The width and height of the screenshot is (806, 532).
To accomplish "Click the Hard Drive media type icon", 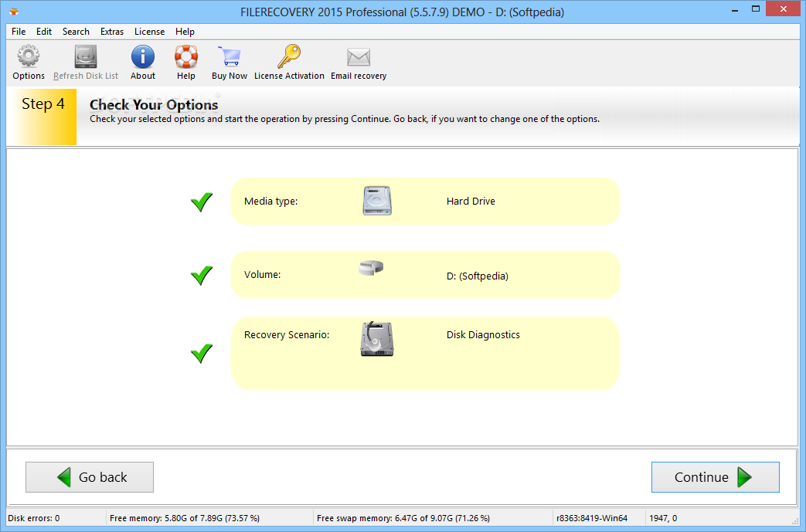I will point(377,201).
